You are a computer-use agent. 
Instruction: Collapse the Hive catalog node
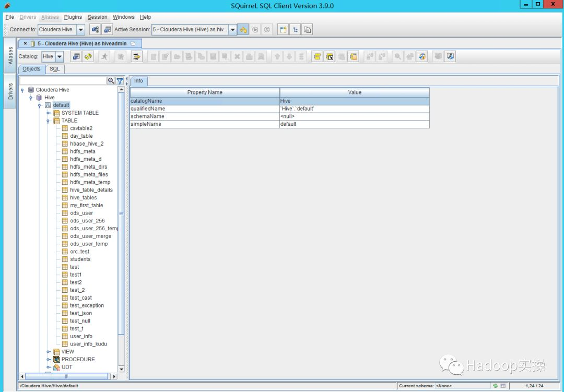[31, 98]
